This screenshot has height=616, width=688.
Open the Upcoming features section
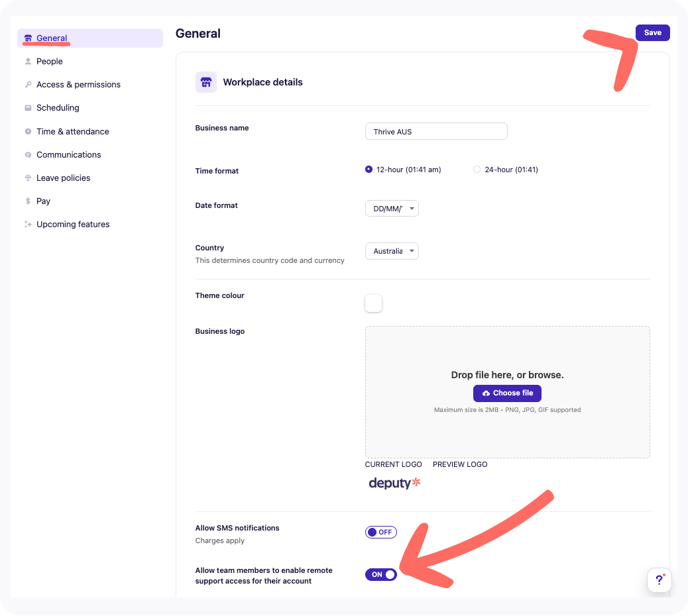pos(27,224)
